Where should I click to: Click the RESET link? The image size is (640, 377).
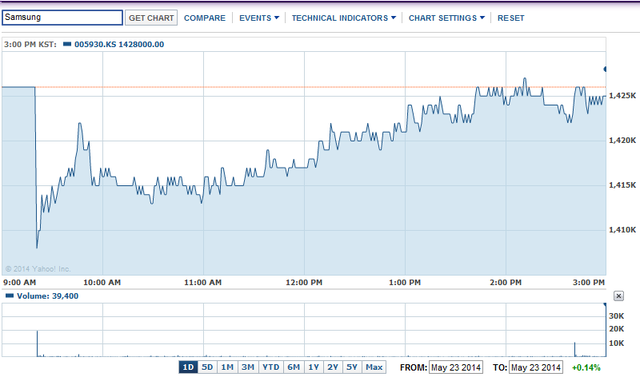click(511, 18)
